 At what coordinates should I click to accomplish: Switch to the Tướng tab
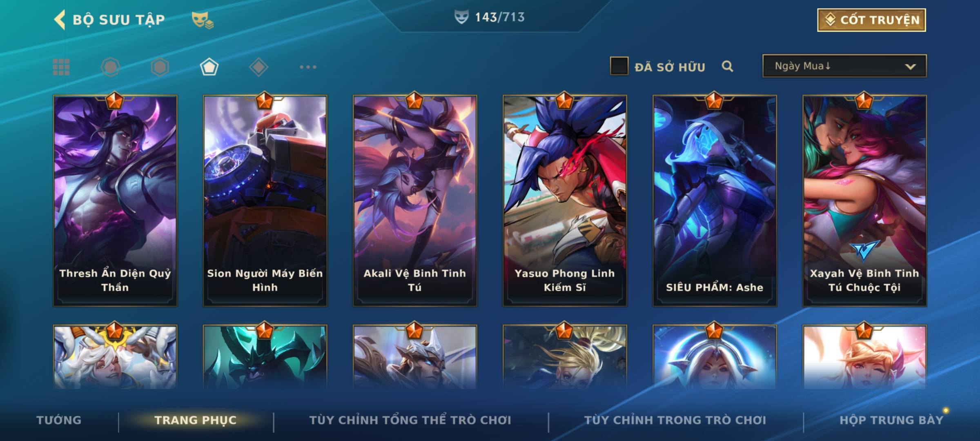coord(59,420)
